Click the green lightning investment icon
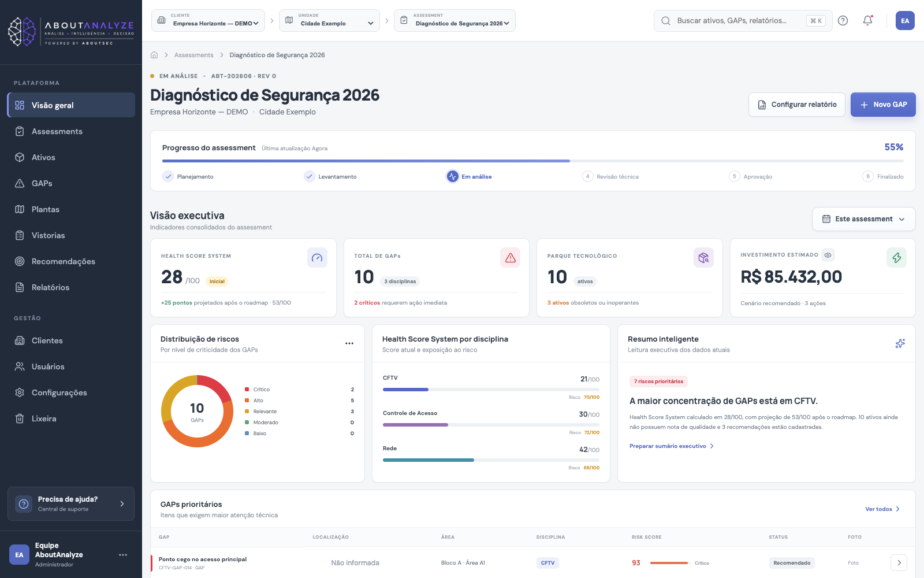This screenshot has height=578, width=924. 896,258
